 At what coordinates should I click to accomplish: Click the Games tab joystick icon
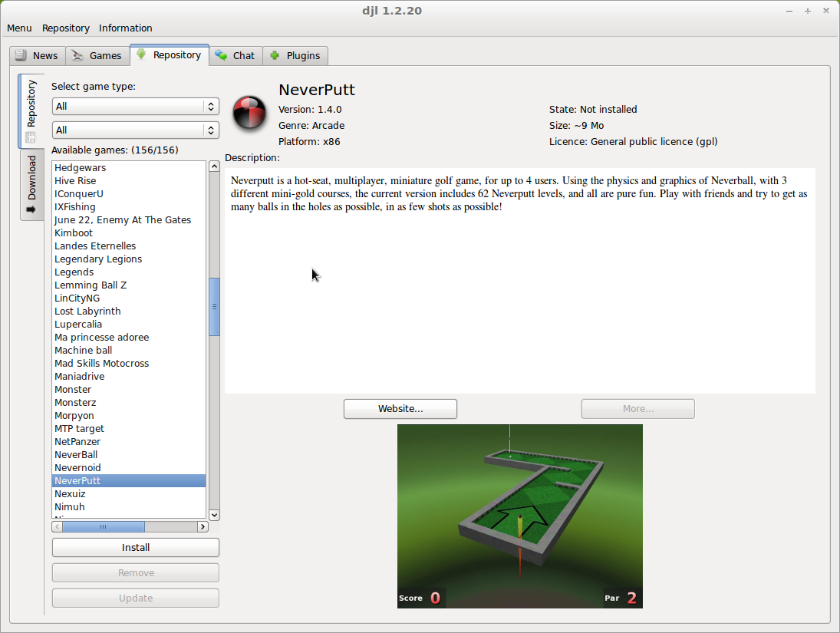tap(77, 55)
